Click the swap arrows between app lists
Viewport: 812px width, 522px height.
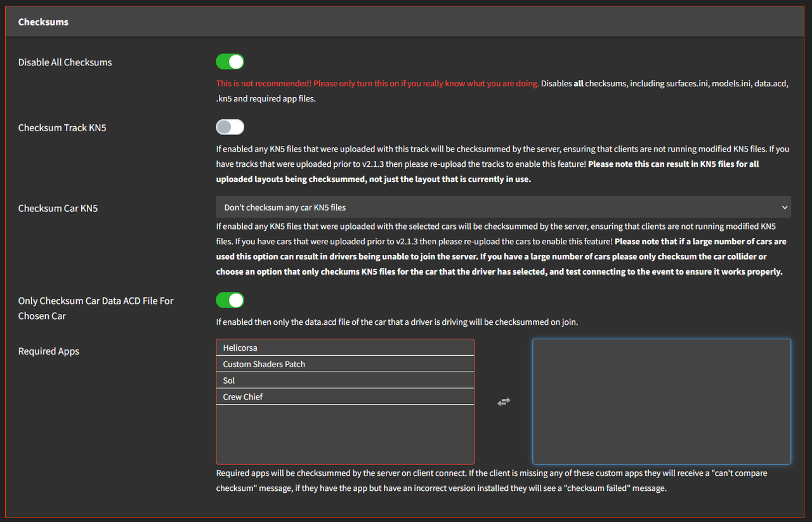[504, 401]
